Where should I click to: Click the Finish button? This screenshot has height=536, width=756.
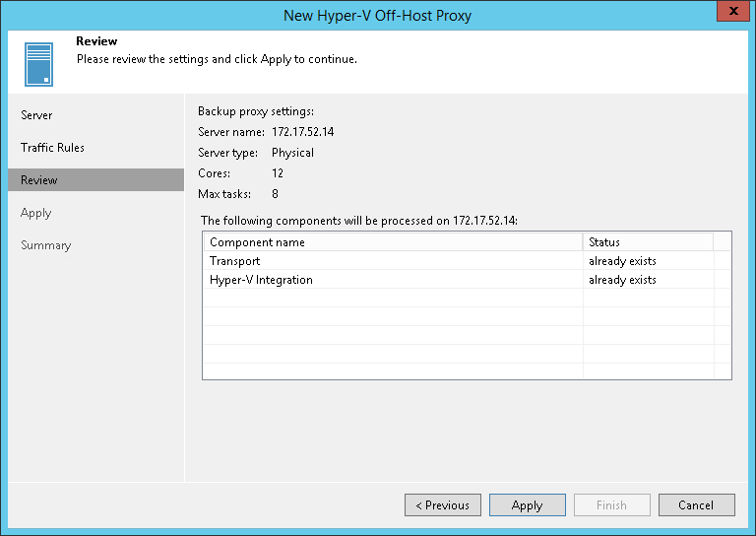click(x=611, y=505)
